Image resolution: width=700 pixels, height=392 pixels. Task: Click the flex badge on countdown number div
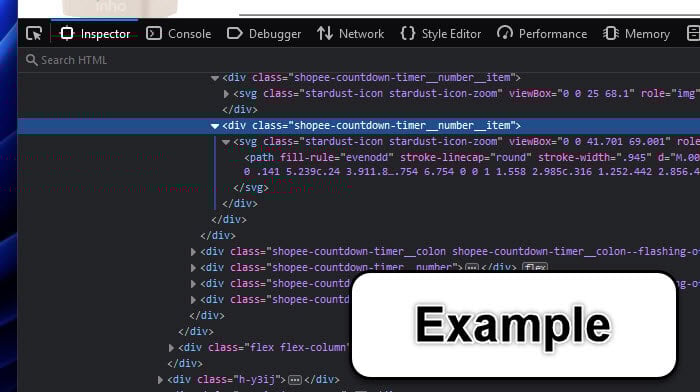point(535,267)
